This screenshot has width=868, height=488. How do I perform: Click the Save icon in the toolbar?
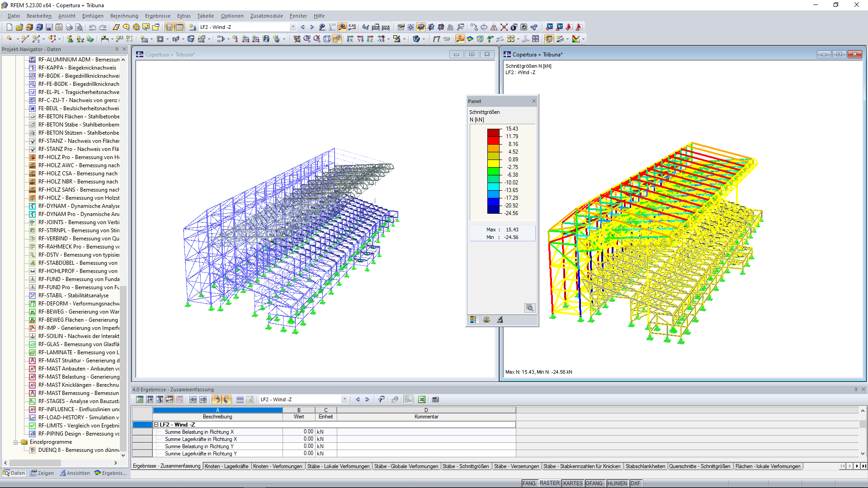[49, 27]
